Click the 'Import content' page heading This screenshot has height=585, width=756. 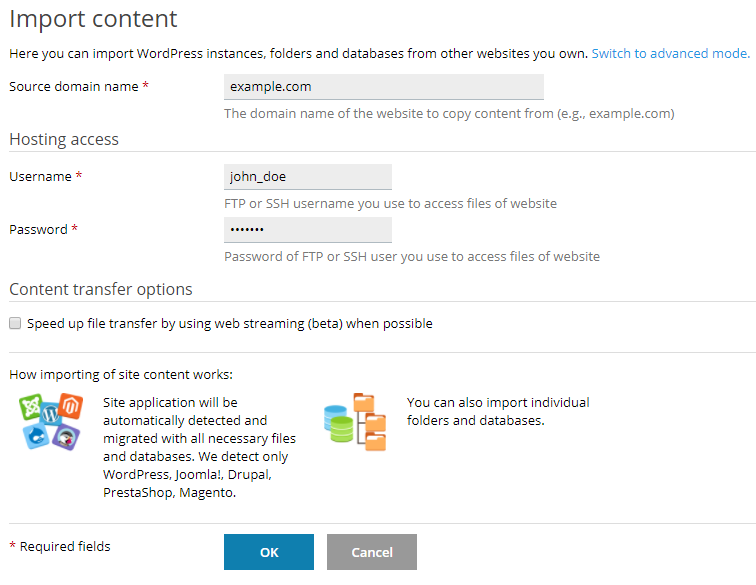coord(93,18)
